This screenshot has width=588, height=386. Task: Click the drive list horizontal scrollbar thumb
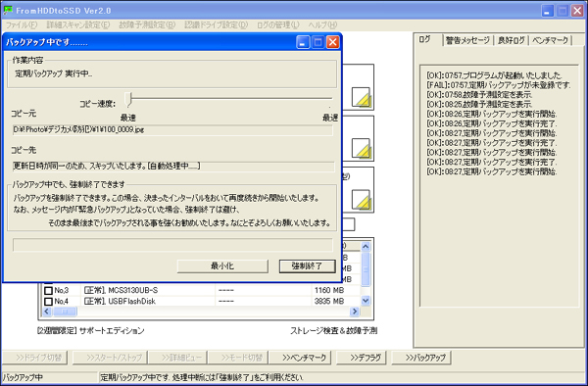(65, 311)
